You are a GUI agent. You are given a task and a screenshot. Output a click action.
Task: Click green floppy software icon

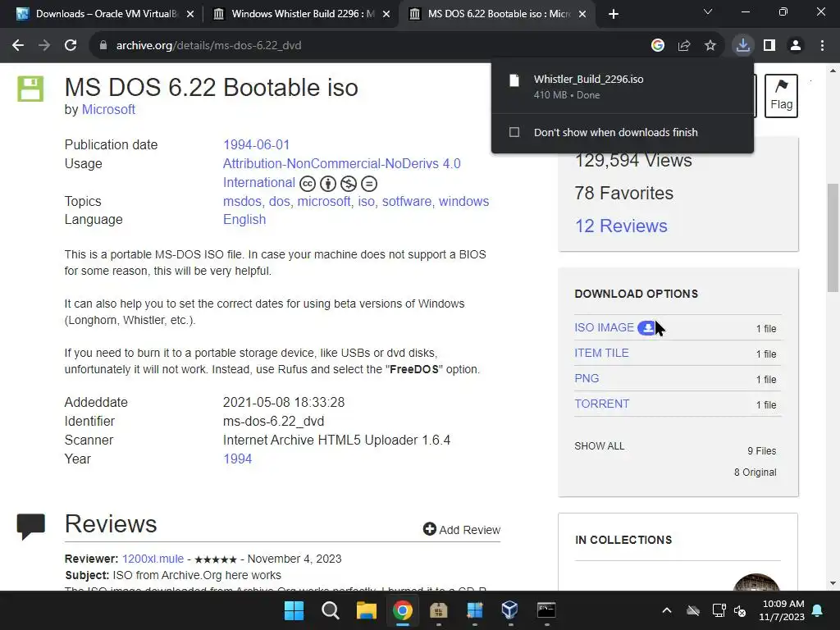[30, 89]
